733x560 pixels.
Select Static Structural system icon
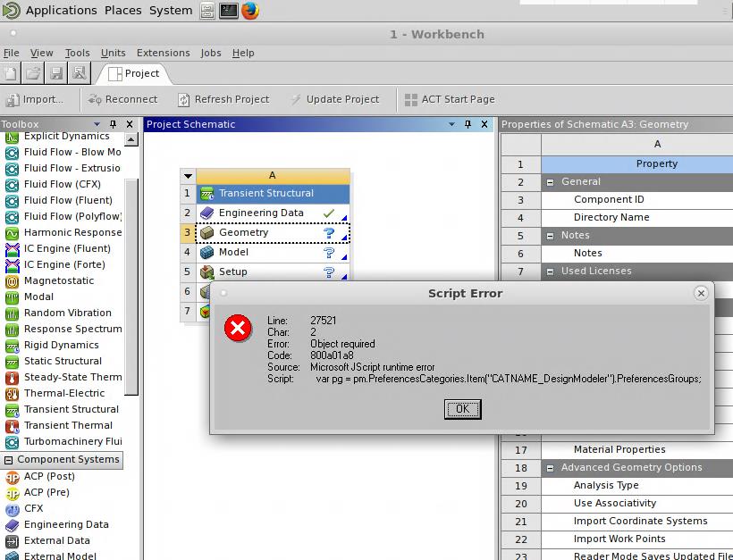pos(12,362)
